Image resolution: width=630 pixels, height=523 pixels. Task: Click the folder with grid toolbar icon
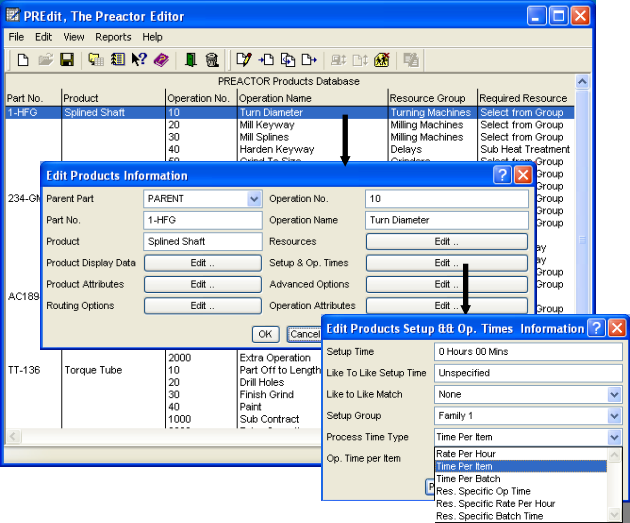96,60
